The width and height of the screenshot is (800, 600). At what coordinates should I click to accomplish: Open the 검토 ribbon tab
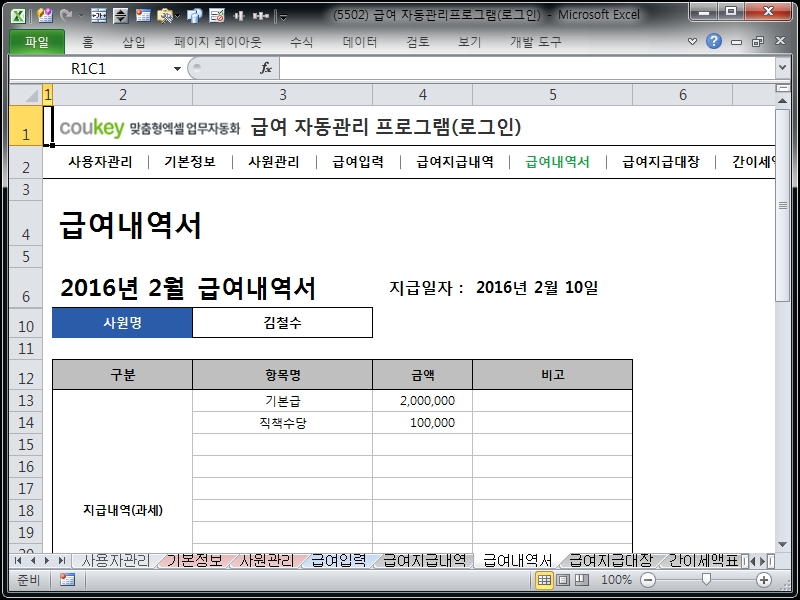(418, 42)
